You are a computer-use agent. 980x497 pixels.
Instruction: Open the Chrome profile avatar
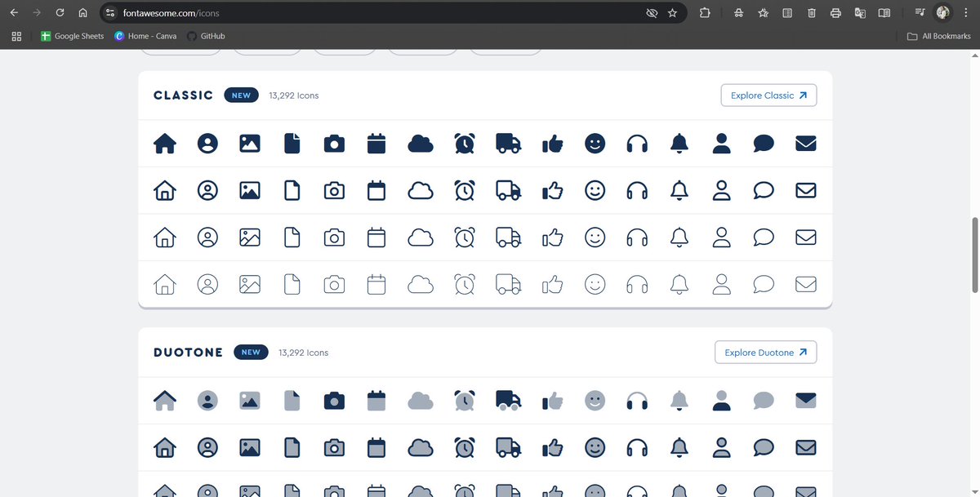943,13
